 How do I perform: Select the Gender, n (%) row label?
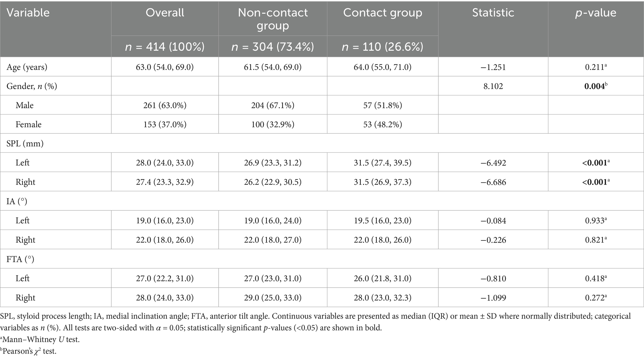(x=32, y=86)
